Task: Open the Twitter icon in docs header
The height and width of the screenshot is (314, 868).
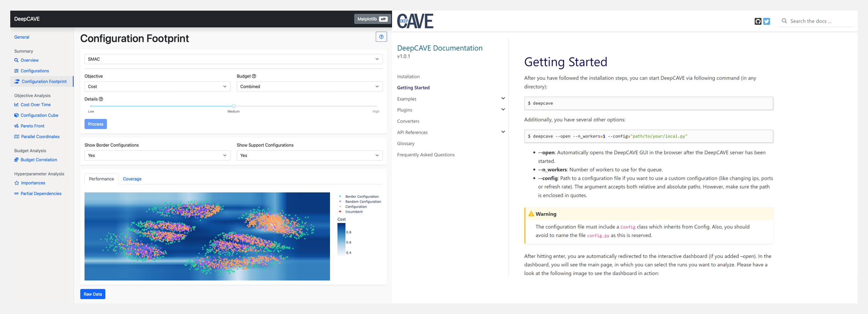Action: click(767, 21)
